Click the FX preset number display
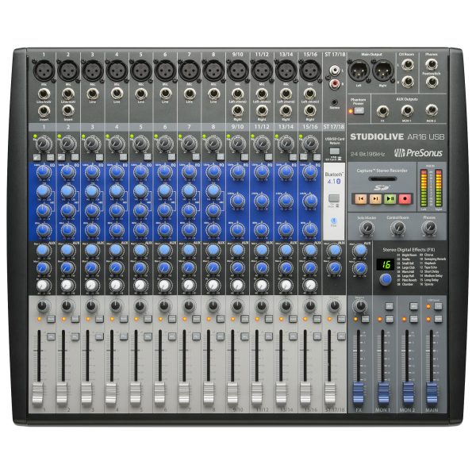The height and width of the screenshot is (476, 476). (x=386, y=265)
